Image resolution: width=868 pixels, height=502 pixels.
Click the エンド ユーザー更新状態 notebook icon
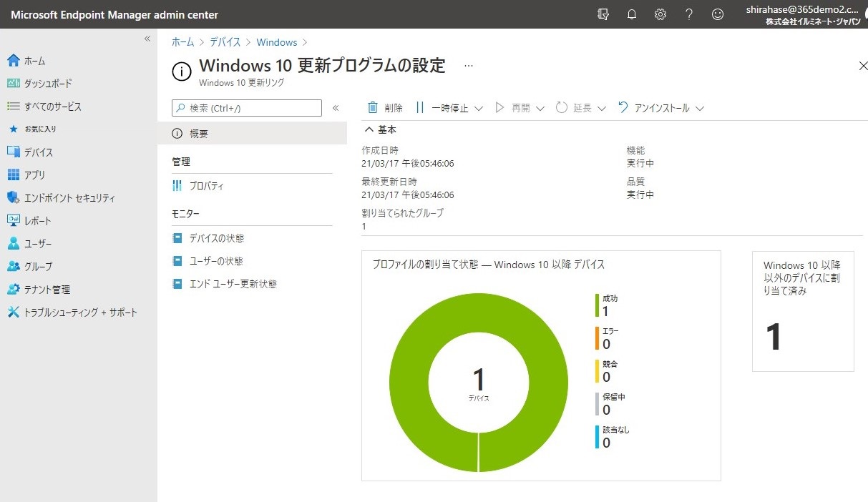point(177,284)
